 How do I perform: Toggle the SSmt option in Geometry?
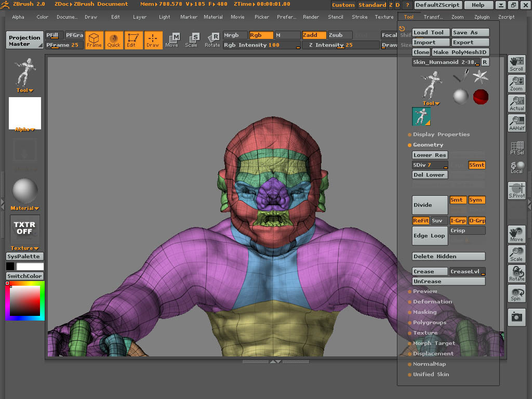point(476,165)
